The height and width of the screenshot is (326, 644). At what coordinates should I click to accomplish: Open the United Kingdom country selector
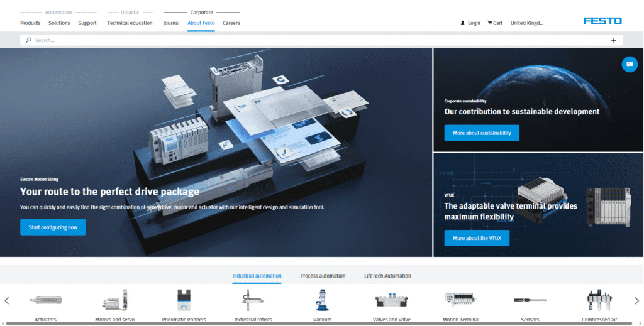[527, 23]
